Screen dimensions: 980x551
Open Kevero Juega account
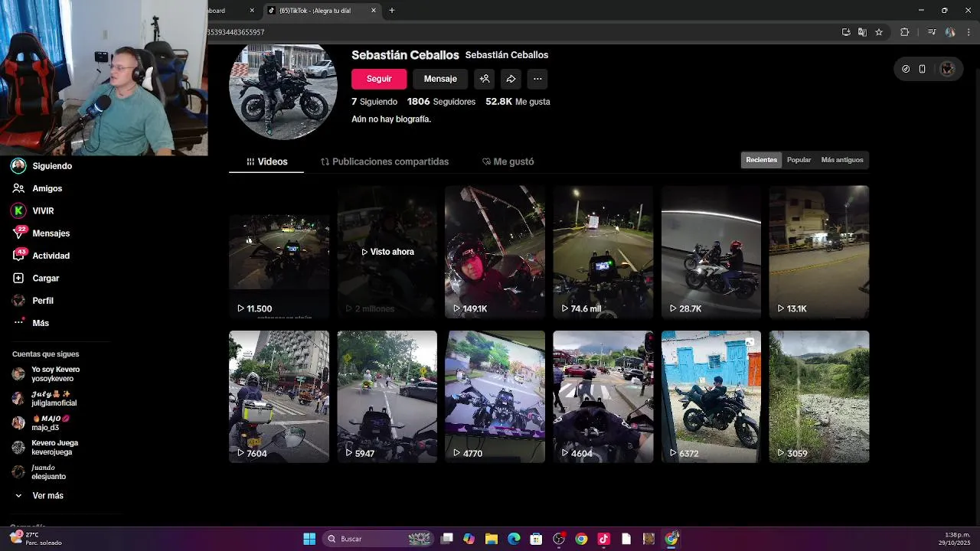click(45, 447)
